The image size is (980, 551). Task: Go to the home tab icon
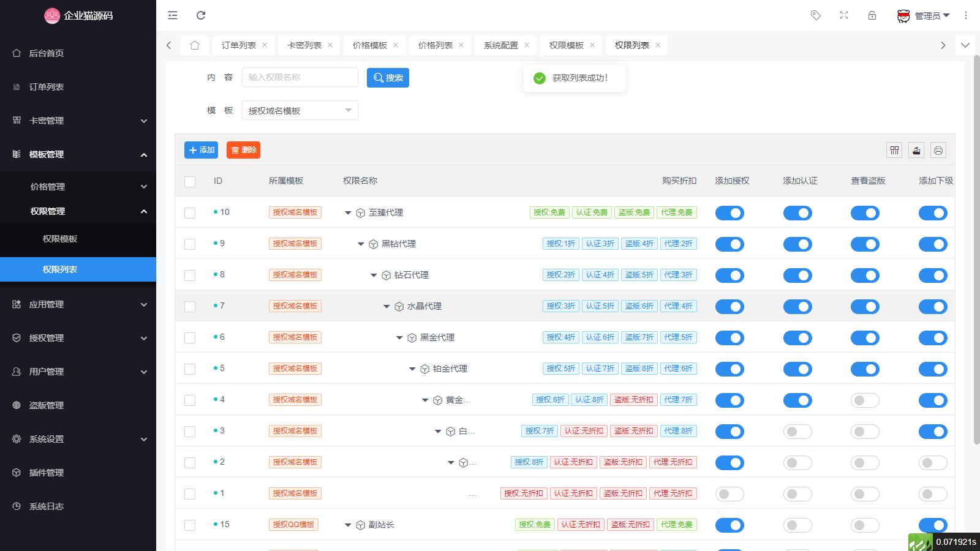click(195, 45)
